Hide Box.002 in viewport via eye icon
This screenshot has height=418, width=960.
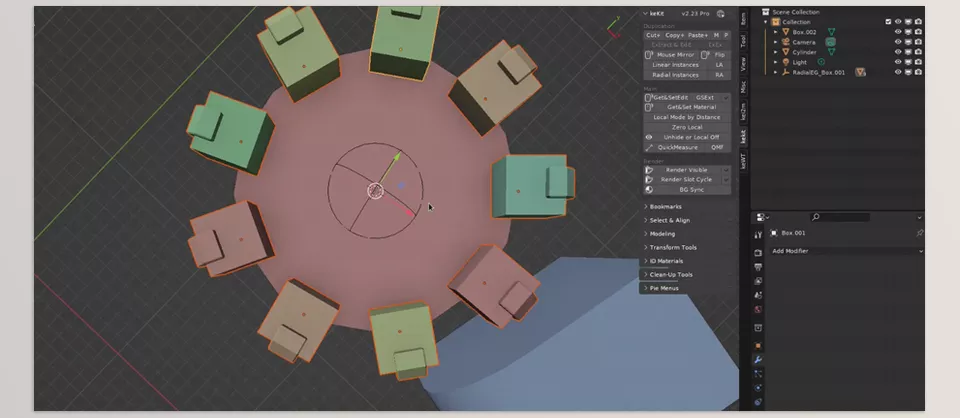pyautogui.click(x=898, y=32)
